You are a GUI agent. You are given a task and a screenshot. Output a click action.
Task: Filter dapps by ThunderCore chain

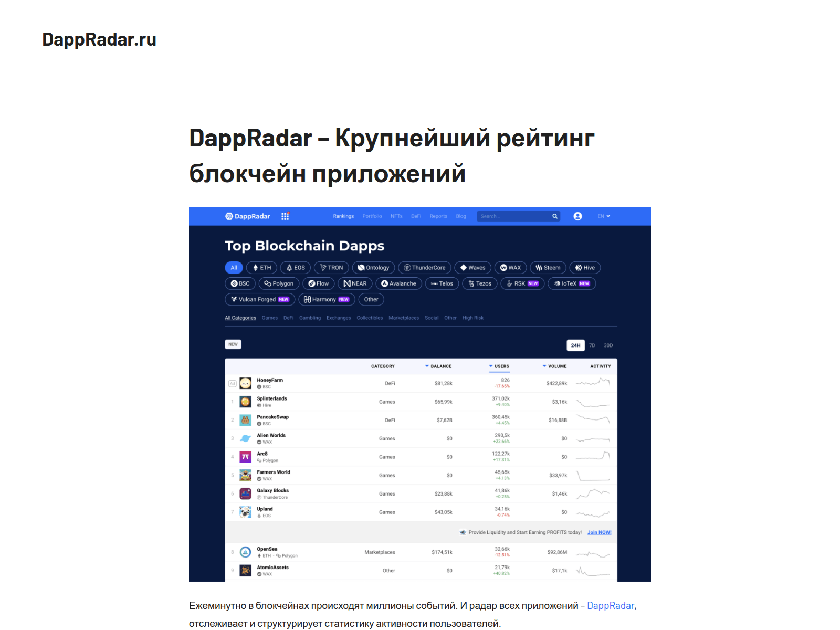coord(424,268)
